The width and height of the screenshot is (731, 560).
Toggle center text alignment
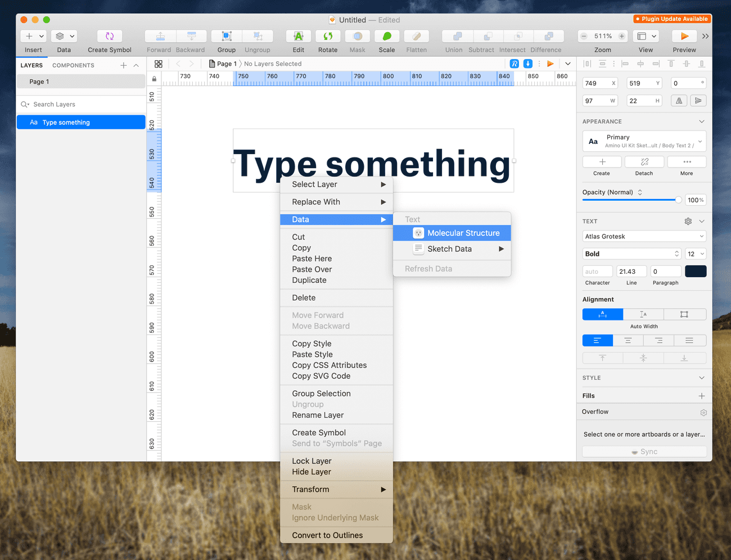point(628,341)
